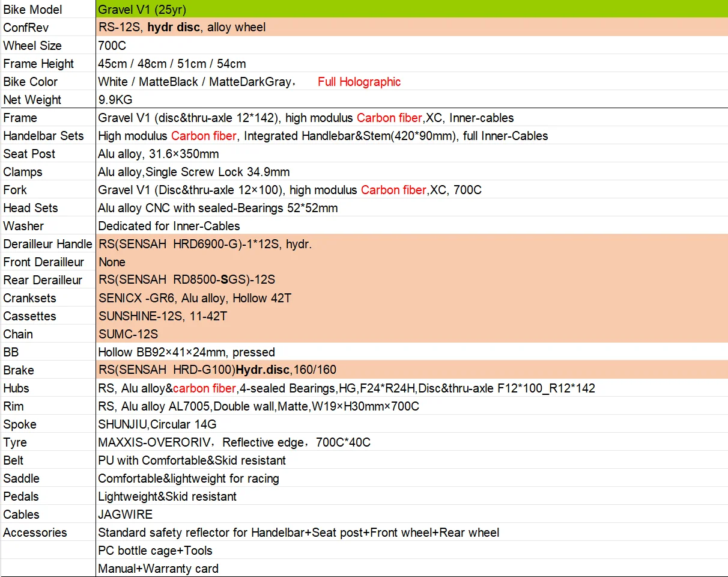Select the green Gravel V1 (25yr) cell
Screen dimensions: 728x577
point(411,9)
